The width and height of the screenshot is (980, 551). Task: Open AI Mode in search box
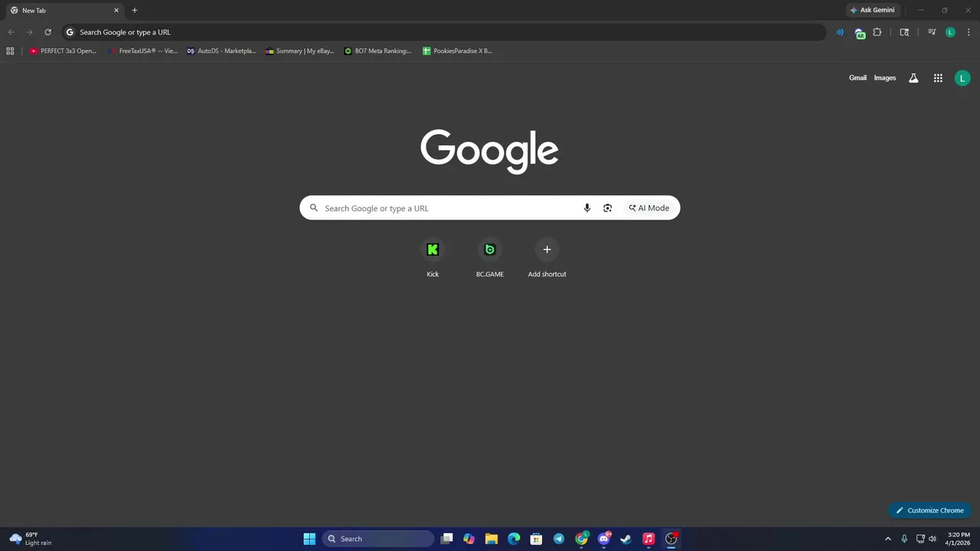tap(649, 208)
